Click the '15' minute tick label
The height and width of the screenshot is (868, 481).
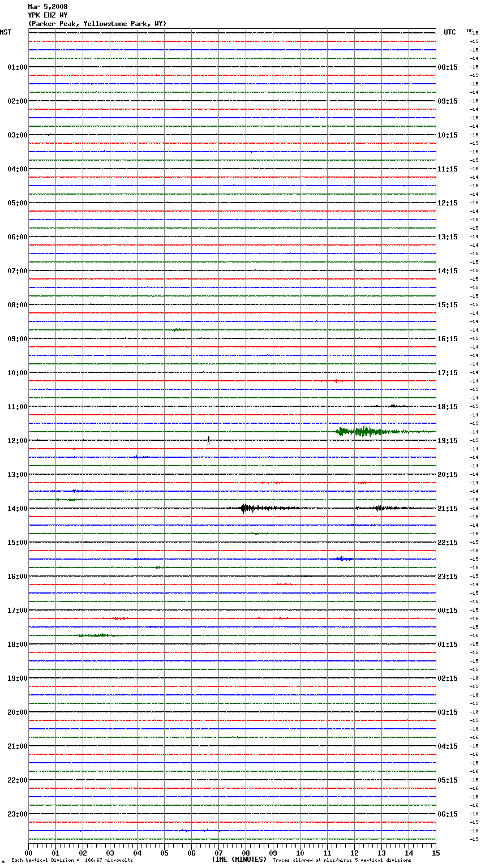[436, 853]
